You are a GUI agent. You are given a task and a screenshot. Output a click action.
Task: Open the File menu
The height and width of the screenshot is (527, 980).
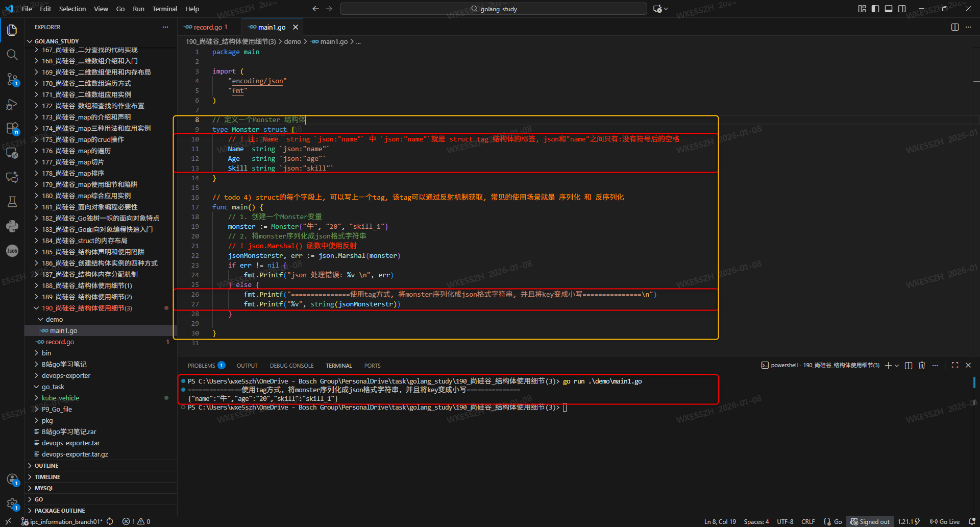pyautogui.click(x=27, y=9)
